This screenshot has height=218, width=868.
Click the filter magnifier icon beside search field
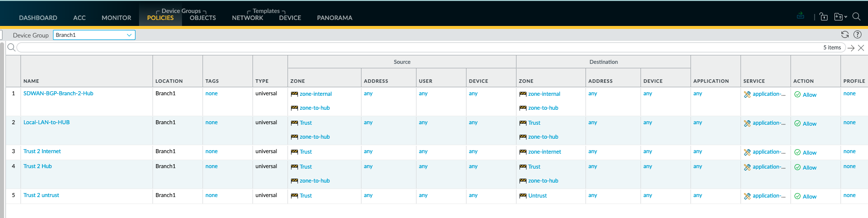coord(11,47)
